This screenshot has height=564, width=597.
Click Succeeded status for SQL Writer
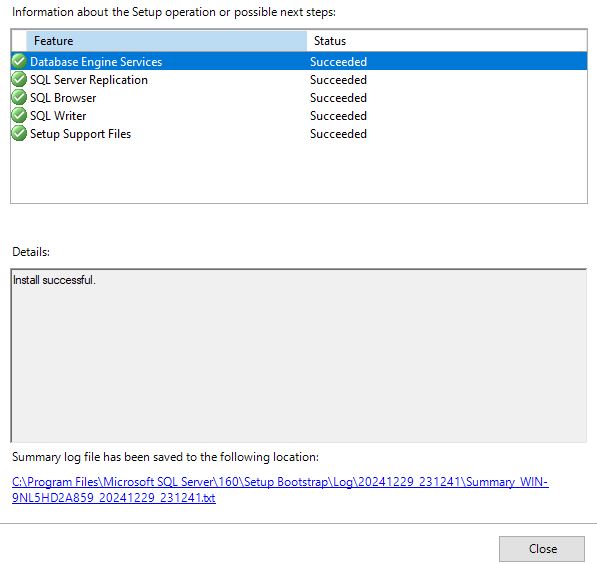tap(338, 115)
